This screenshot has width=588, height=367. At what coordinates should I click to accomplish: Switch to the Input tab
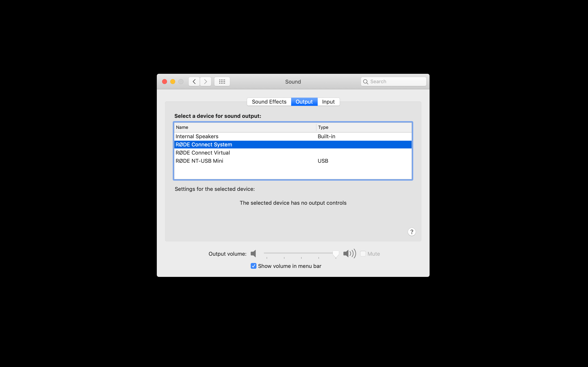[328, 102]
